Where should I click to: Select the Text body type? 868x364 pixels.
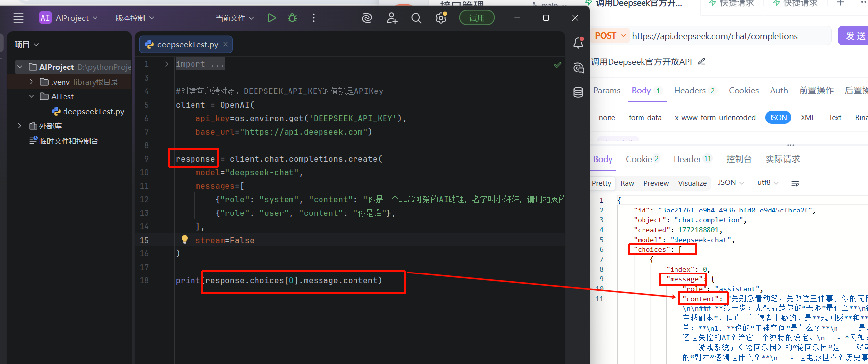835,118
